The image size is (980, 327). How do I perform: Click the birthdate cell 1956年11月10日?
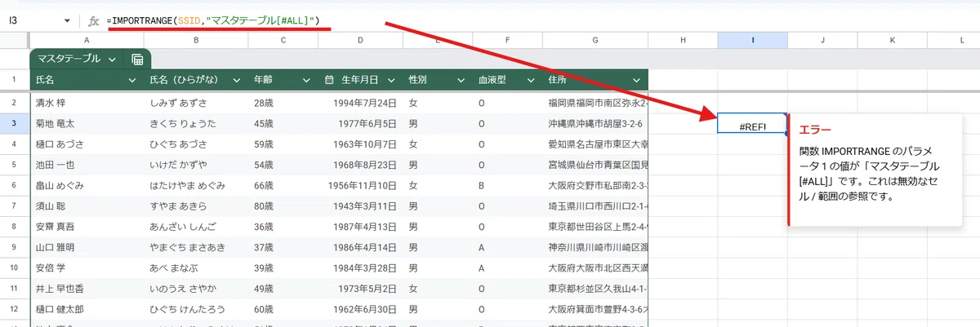coord(360,185)
